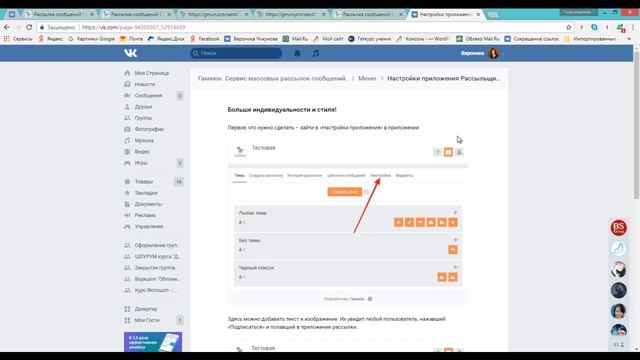Open the Мой сайт bookmark

tap(329, 39)
